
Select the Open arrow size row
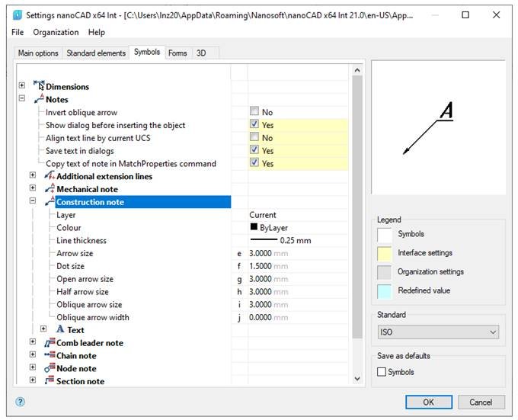pos(85,279)
